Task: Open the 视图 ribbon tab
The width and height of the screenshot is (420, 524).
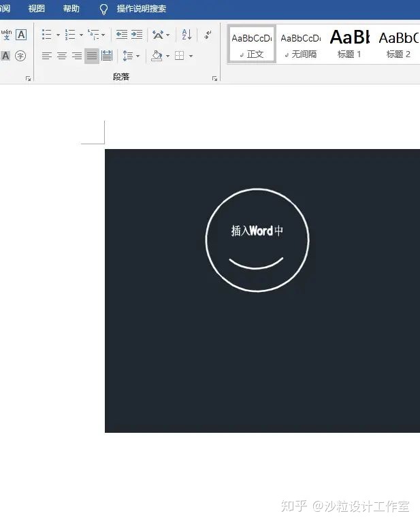Action: [x=37, y=8]
